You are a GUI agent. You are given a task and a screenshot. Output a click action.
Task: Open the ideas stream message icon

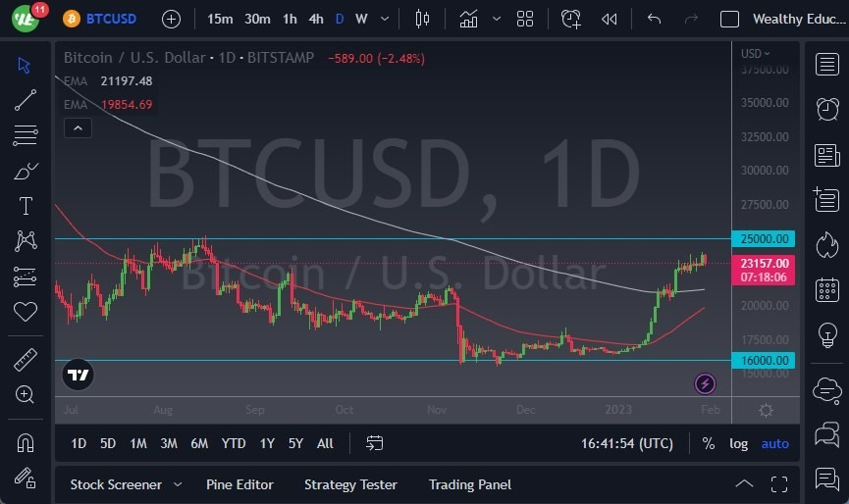click(826, 479)
